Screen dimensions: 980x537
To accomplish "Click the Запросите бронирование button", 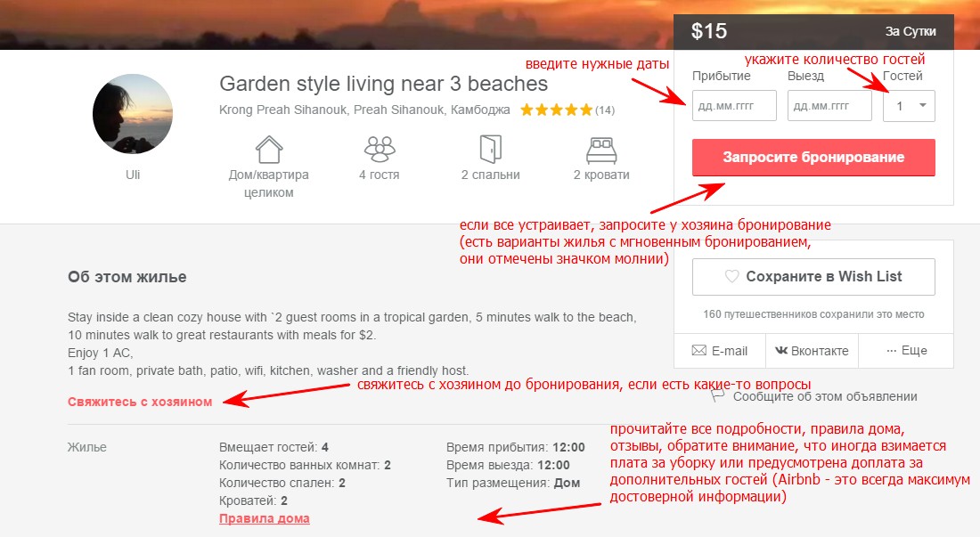I will click(x=813, y=157).
